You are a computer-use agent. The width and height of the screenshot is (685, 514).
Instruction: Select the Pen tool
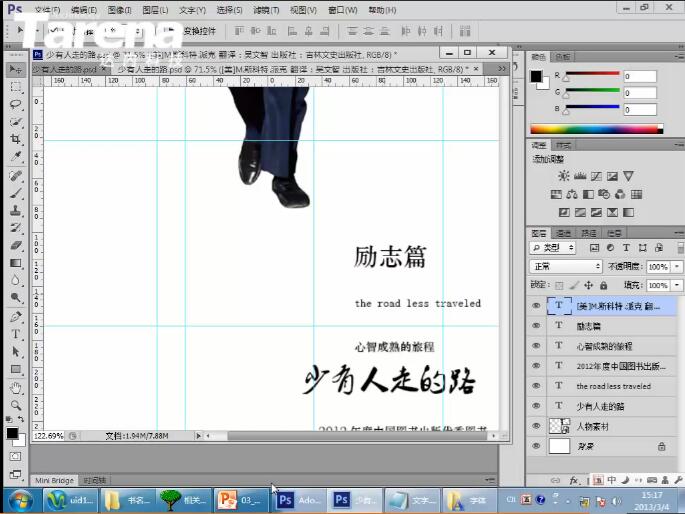coord(16,317)
